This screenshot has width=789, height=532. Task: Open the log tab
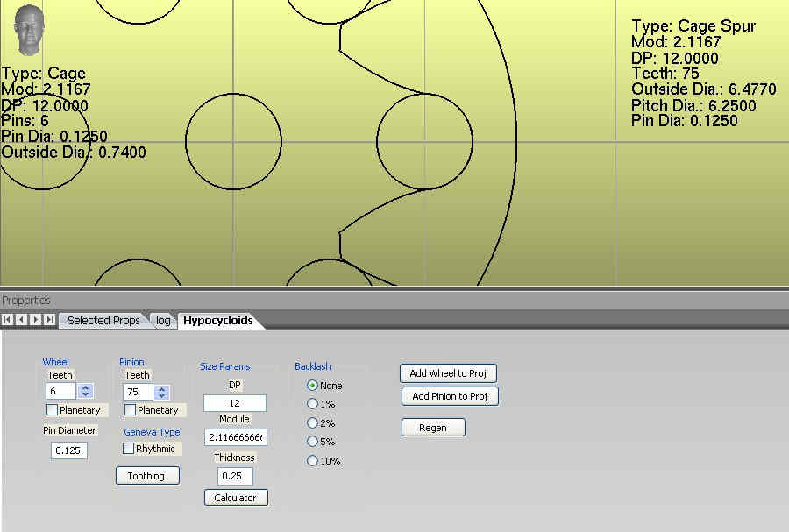click(163, 321)
